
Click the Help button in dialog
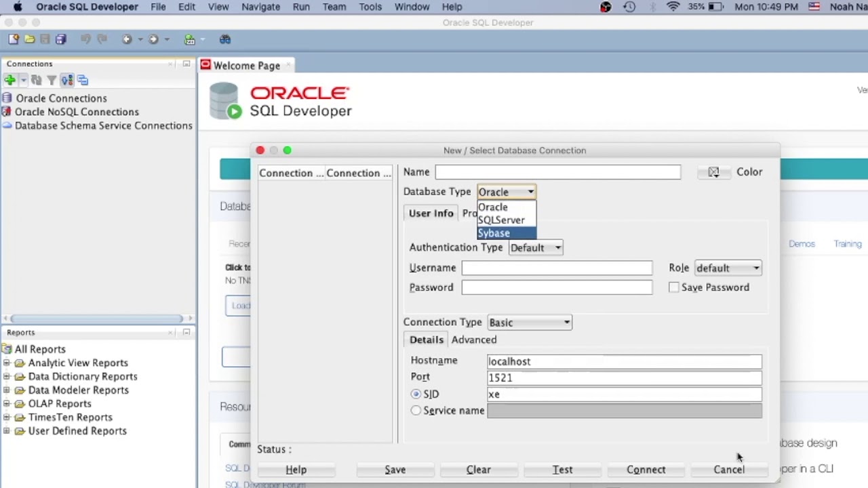pos(296,470)
